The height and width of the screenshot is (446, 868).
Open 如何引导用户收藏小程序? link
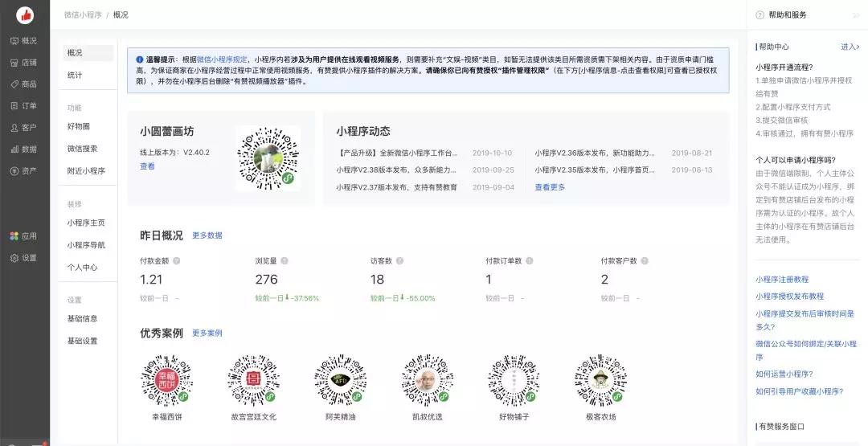(x=800, y=391)
